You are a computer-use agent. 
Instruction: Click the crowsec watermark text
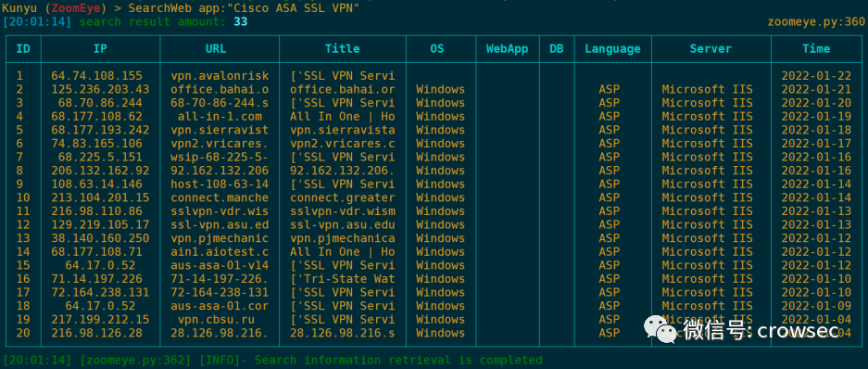[x=798, y=330]
